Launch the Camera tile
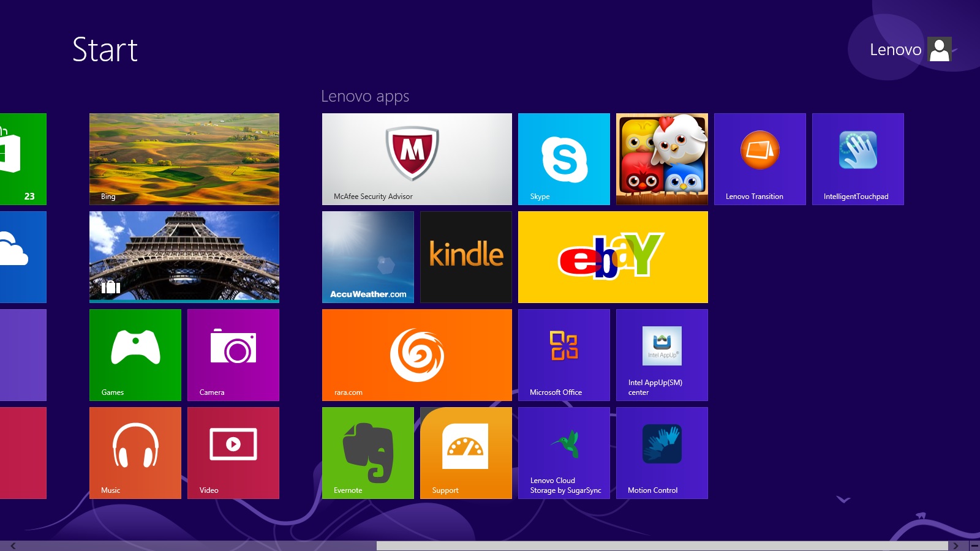 coord(233,355)
